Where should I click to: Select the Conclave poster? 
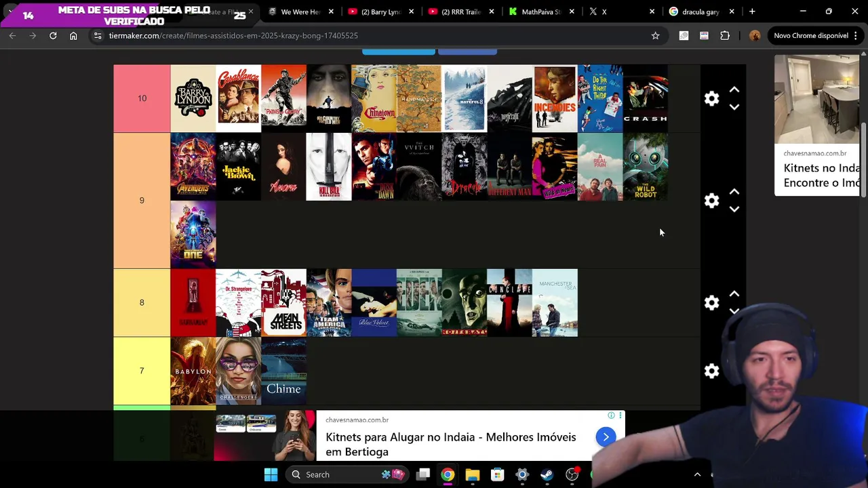click(x=509, y=303)
